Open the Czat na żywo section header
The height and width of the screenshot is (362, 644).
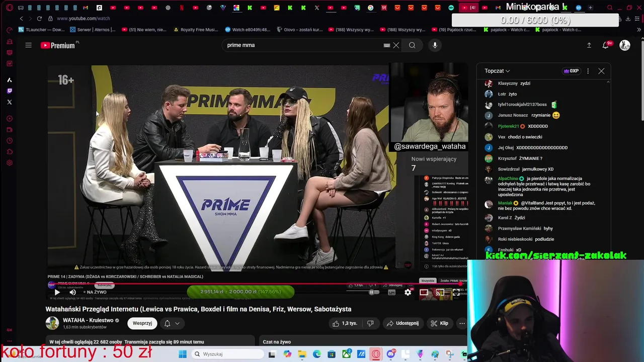[277, 342]
